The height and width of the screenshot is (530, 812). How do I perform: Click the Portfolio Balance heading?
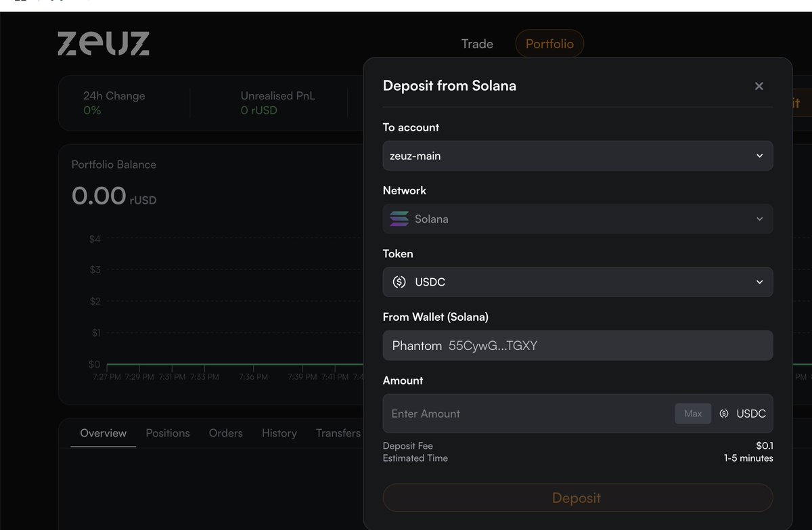[114, 164]
